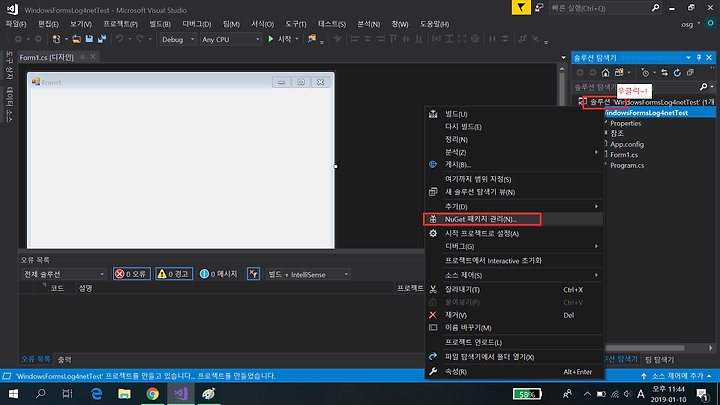Open the Debug configuration dropdown
This screenshot has height=405, width=720.
pos(178,39)
